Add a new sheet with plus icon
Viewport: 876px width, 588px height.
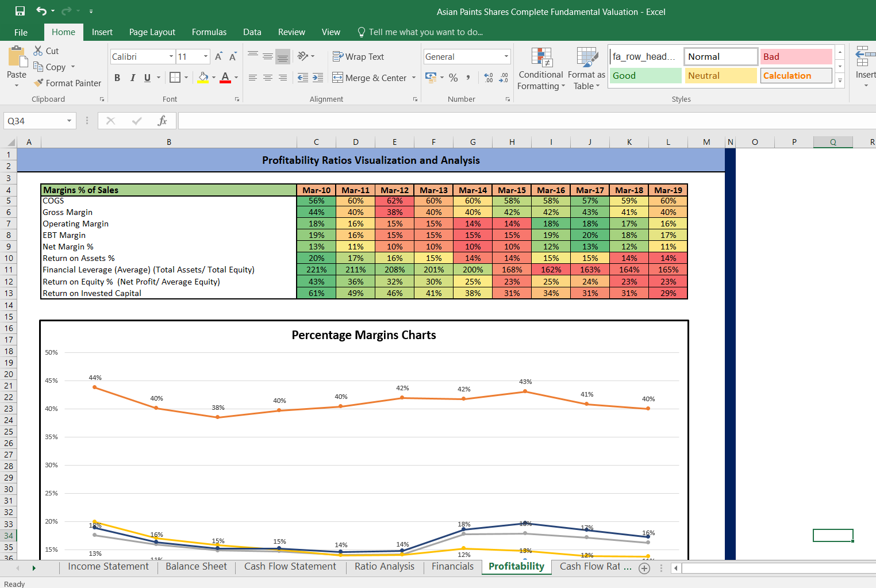644,568
